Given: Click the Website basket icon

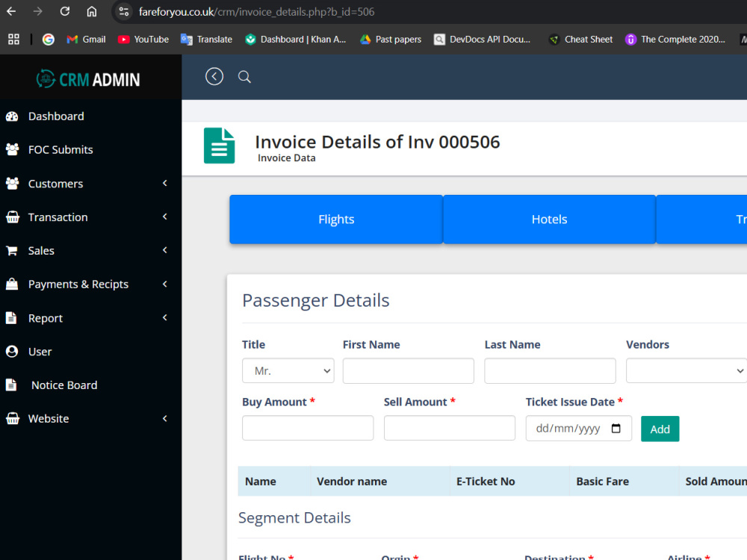Looking at the screenshot, I should click(x=13, y=419).
